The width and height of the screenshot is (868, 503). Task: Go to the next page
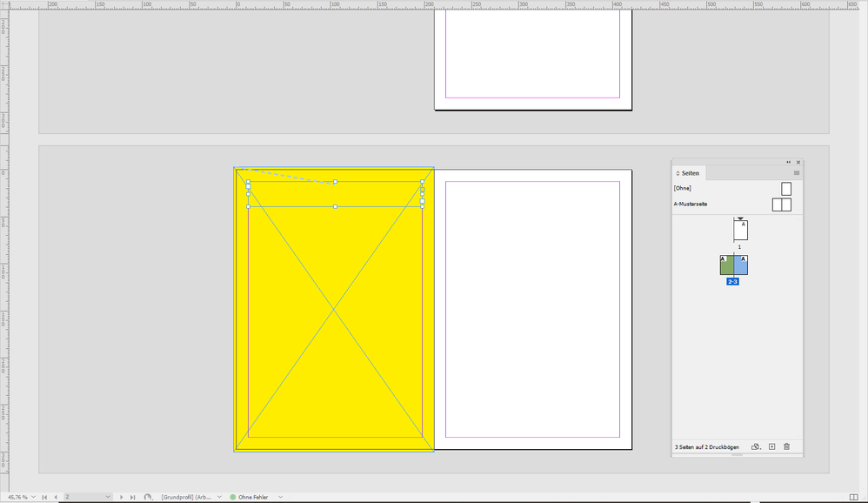121,498
